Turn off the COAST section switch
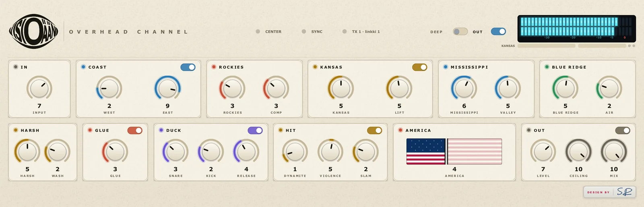Screen dimensions: 644x207 [188, 67]
